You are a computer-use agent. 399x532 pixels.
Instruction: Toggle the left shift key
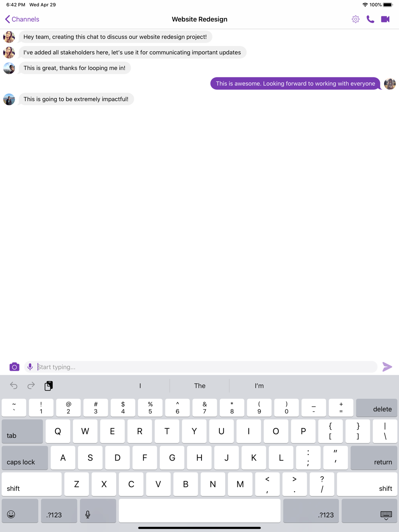32,484
